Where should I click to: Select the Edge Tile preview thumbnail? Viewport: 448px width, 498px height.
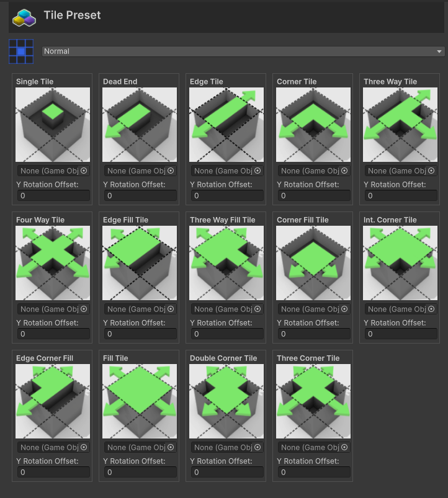pyautogui.click(x=226, y=125)
